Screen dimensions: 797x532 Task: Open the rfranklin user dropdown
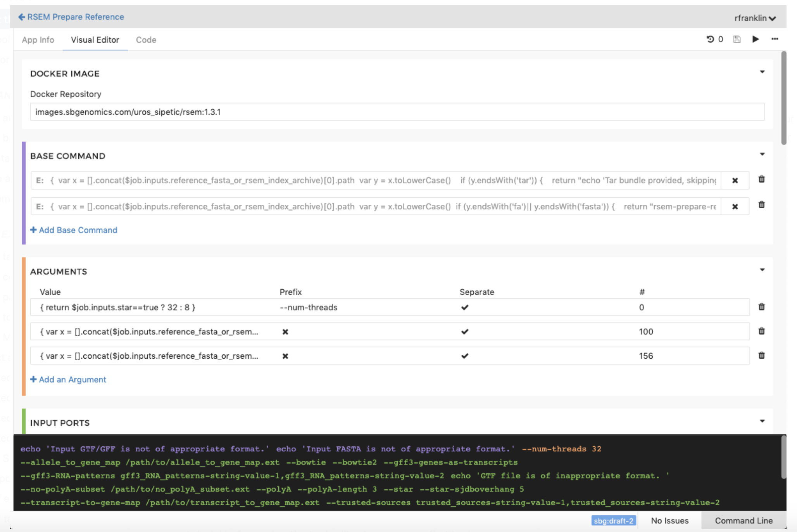(755, 18)
